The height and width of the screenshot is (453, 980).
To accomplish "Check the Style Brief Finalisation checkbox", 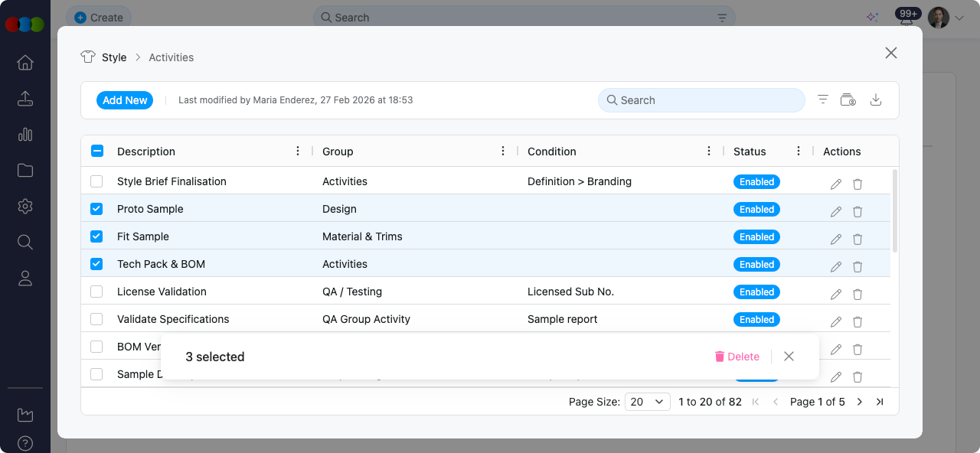I will click(96, 181).
